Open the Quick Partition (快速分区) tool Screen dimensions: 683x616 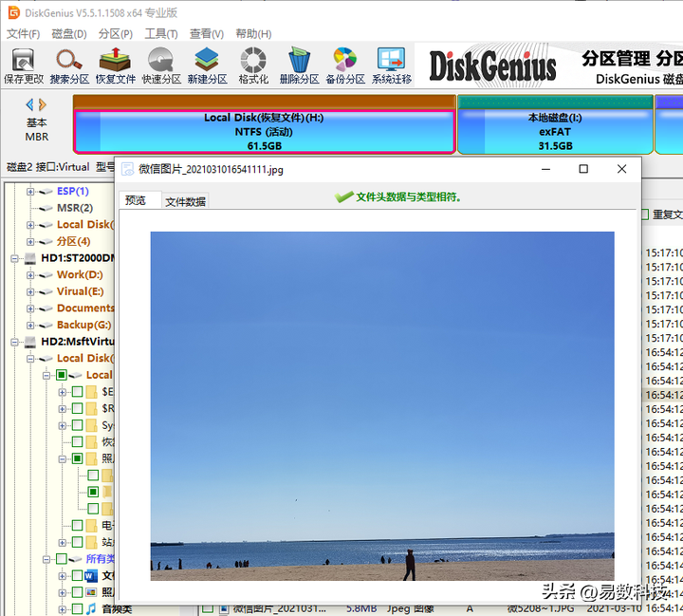coord(161,65)
